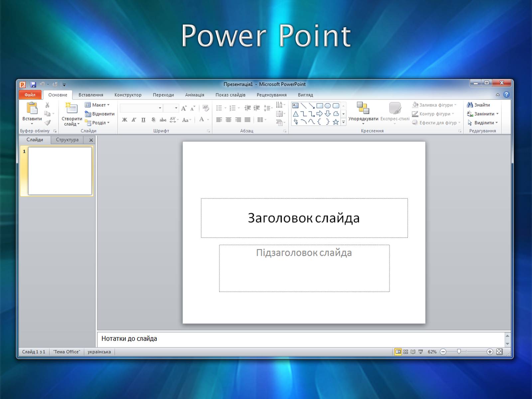Select the rectangle shape

click(320, 106)
